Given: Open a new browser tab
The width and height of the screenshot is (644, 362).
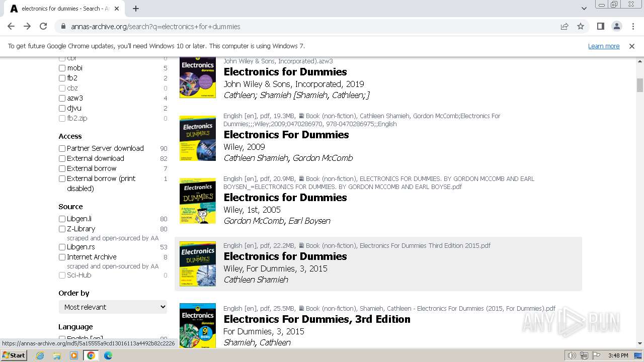Looking at the screenshot, I should [x=136, y=9].
